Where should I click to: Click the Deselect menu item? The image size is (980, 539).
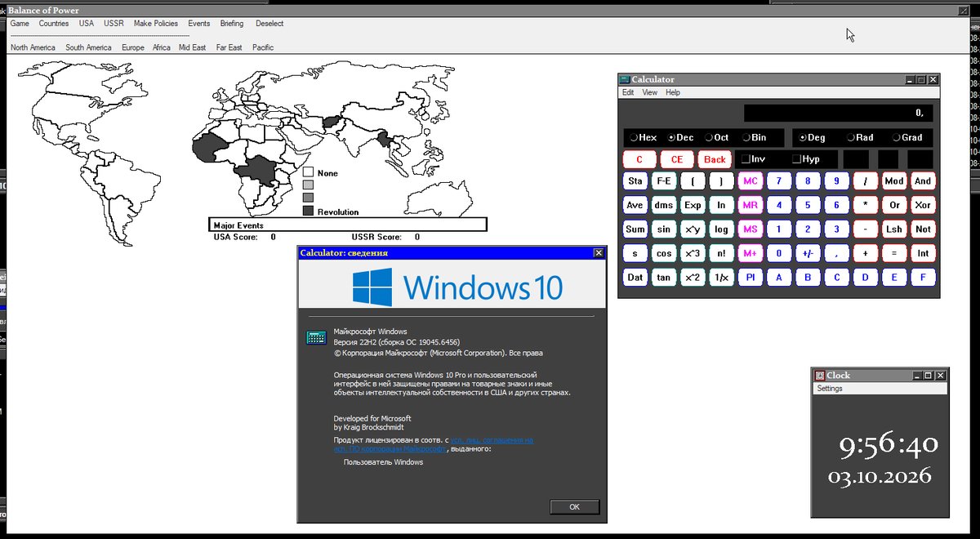click(x=269, y=24)
